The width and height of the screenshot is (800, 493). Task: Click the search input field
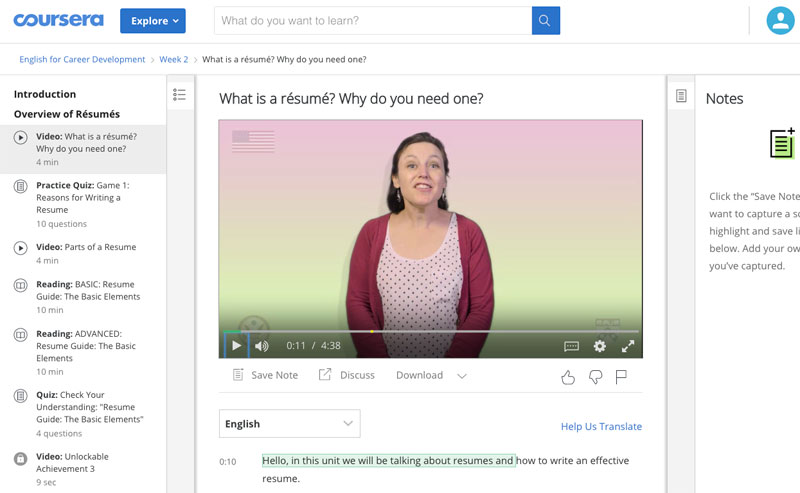pos(372,21)
